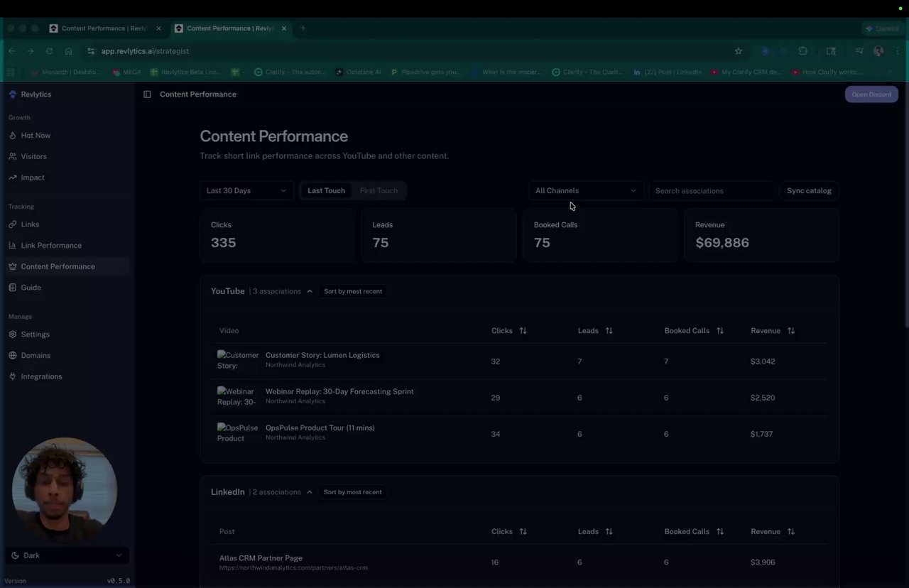Open the All Channels dropdown
This screenshot has width=909, height=588.
coord(585,191)
